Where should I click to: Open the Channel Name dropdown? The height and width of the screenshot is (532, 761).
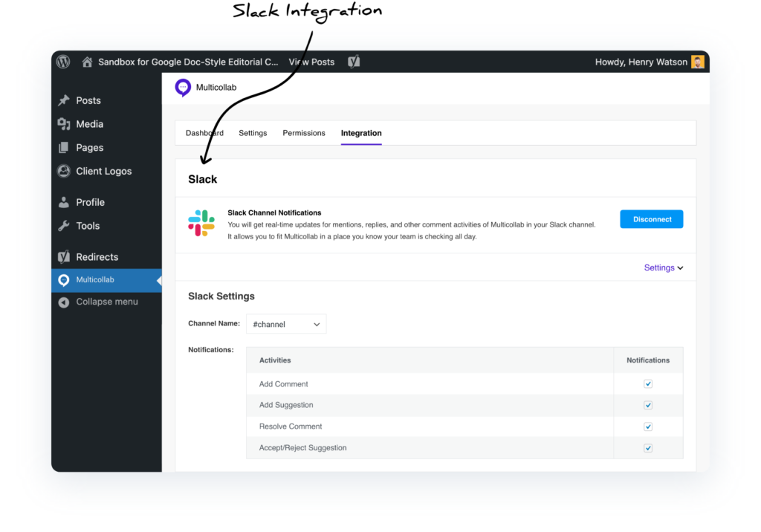coord(286,324)
